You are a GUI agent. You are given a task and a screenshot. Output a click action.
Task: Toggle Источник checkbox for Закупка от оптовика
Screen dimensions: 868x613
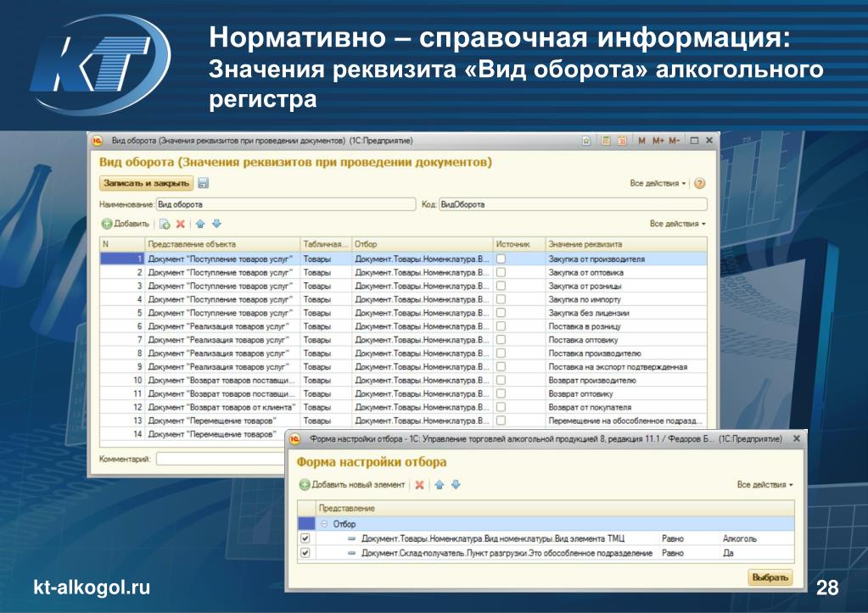click(501, 272)
